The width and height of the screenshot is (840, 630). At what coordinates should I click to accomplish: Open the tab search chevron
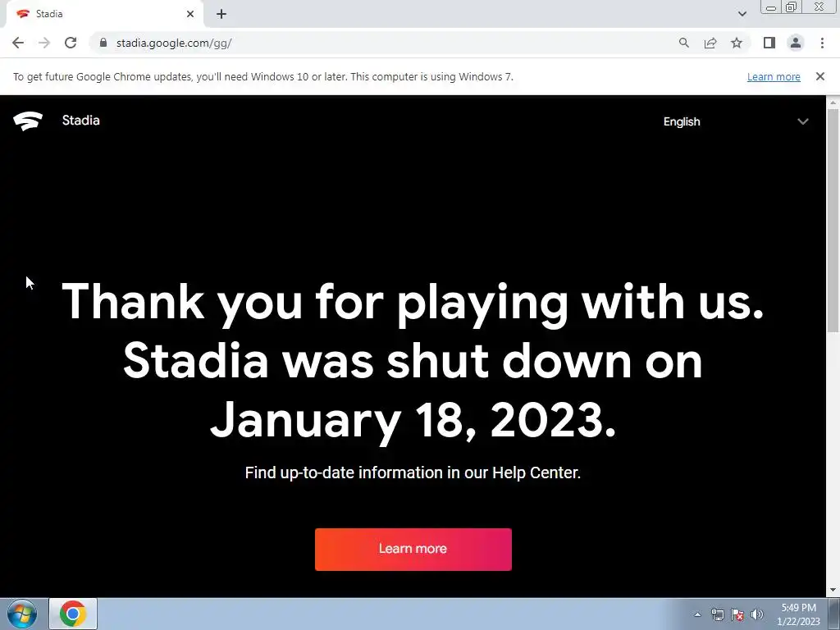tap(742, 14)
